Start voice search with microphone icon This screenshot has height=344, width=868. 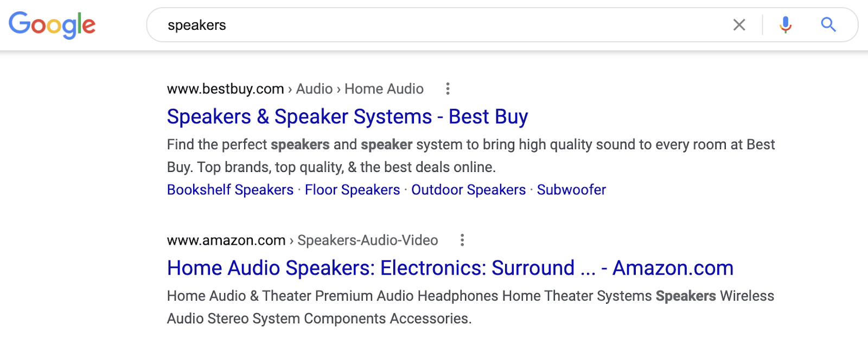coord(785,25)
